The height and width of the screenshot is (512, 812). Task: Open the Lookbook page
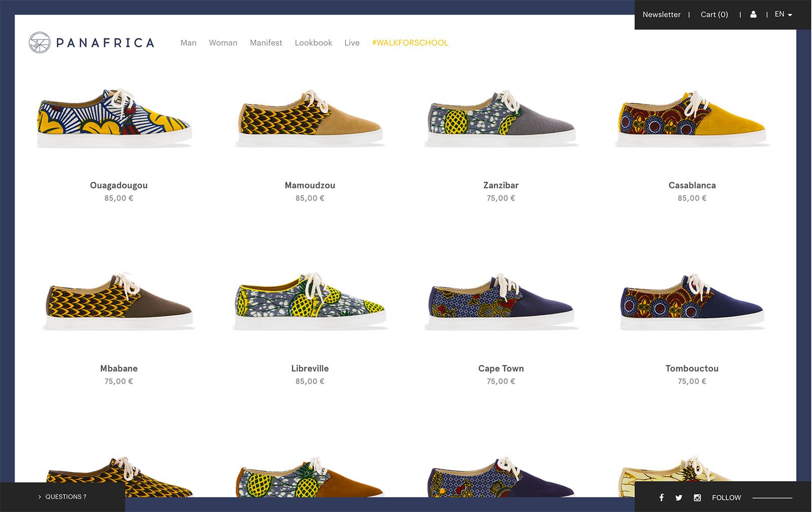coord(314,43)
